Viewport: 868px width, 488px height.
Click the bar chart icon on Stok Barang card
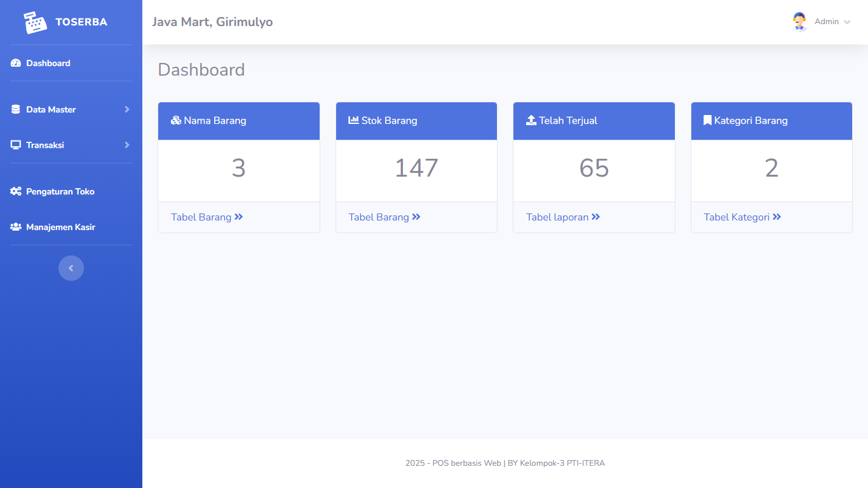(354, 120)
